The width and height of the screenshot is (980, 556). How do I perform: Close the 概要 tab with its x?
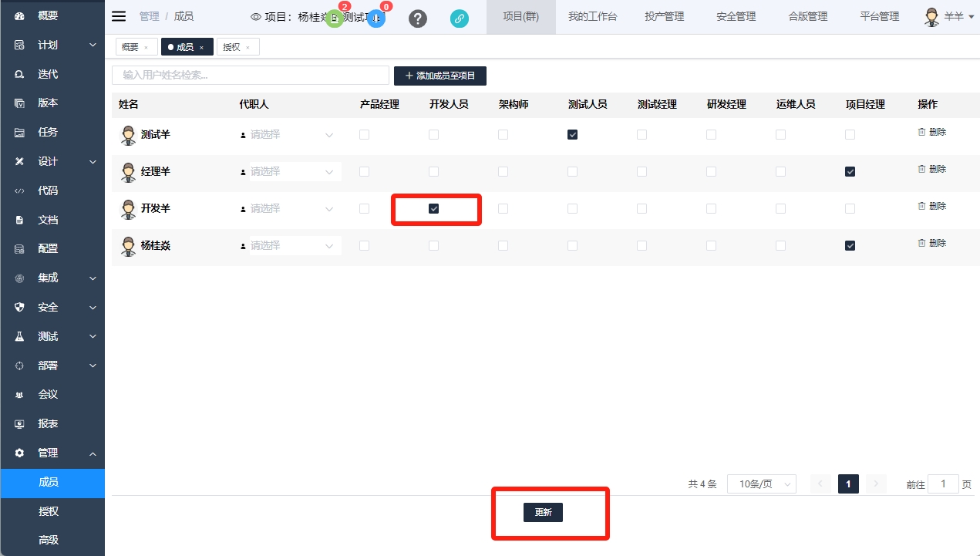click(x=146, y=48)
